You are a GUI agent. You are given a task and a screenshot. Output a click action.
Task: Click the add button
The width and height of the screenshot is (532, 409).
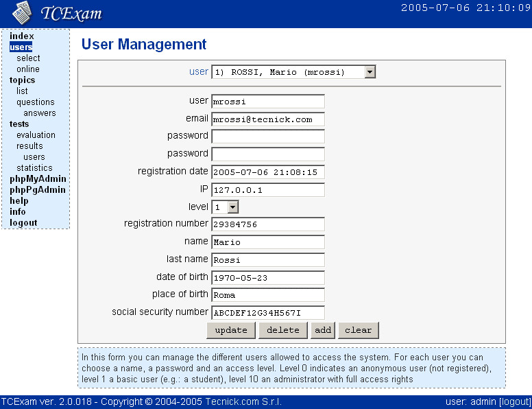[x=323, y=330]
